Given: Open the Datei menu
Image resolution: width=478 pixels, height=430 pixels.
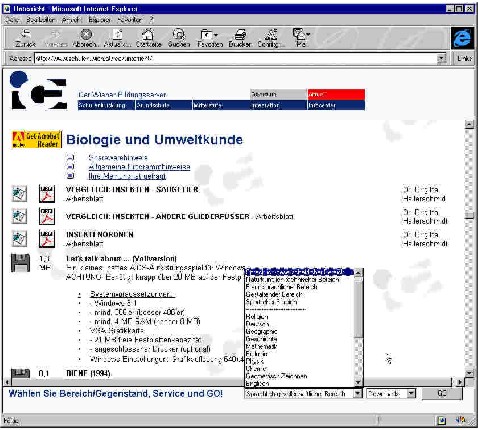Looking at the screenshot, I should (12, 20).
